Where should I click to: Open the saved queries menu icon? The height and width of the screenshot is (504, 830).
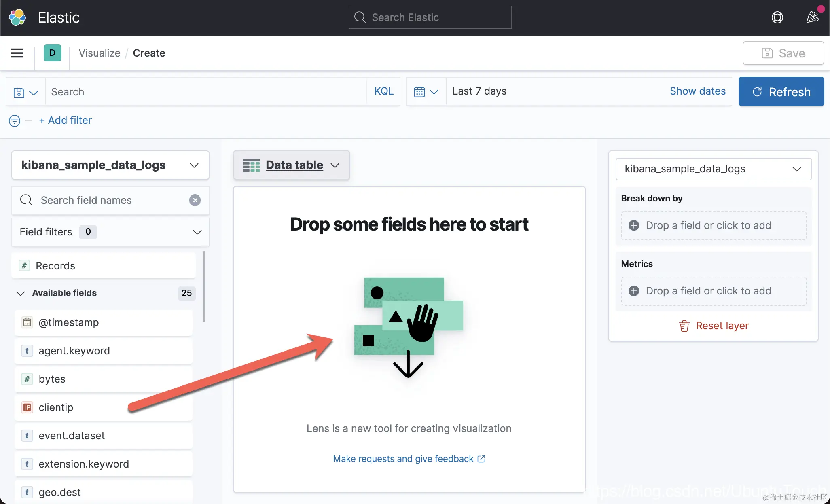click(25, 92)
